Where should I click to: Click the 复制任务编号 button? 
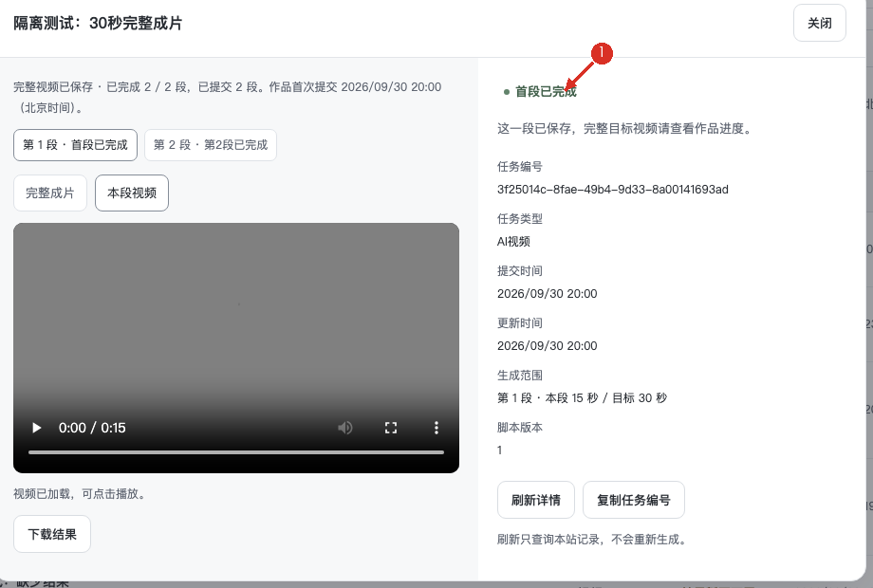click(x=634, y=500)
